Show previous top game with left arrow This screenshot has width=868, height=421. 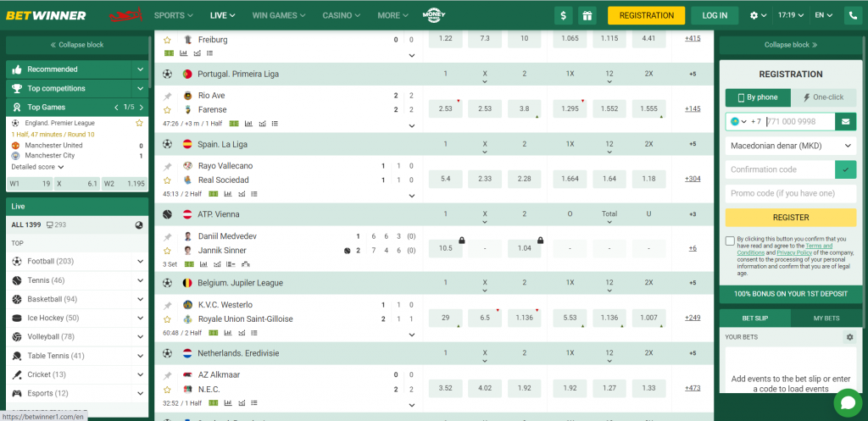[116, 108]
